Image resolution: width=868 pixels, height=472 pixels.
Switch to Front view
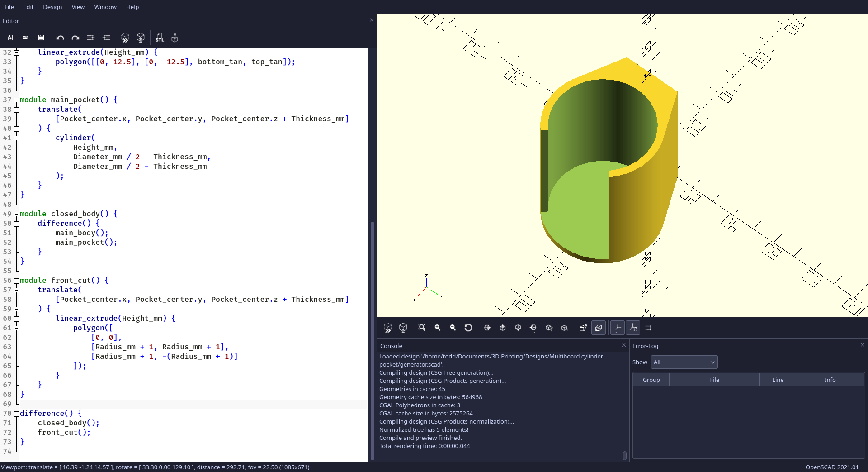pos(549,328)
